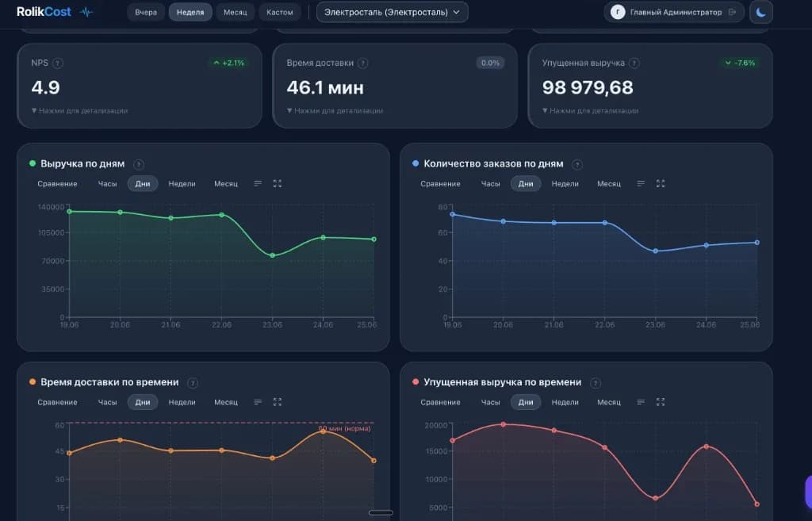Image resolution: width=812 pixels, height=521 pixels.
Task: Open help icon for Время доставки по времени
Action: [x=192, y=383]
